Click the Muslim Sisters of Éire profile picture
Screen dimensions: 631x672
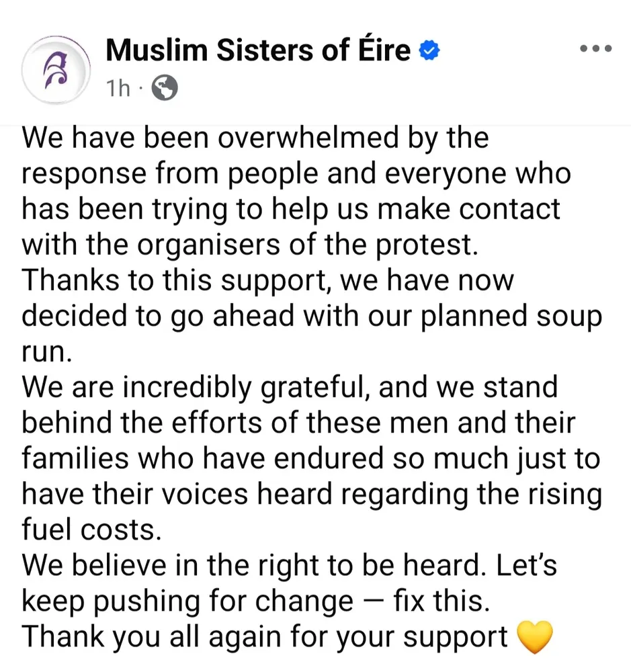click(56, 69)
